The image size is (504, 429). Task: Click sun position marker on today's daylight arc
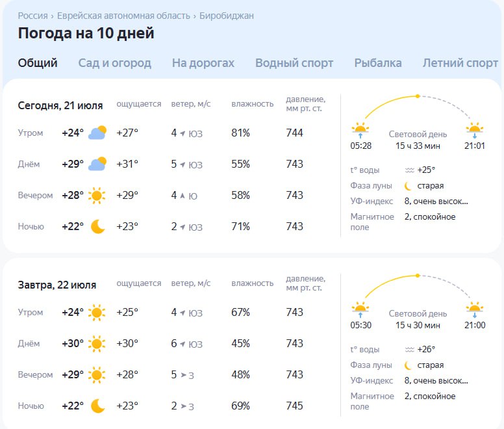(x=418, y=96)
